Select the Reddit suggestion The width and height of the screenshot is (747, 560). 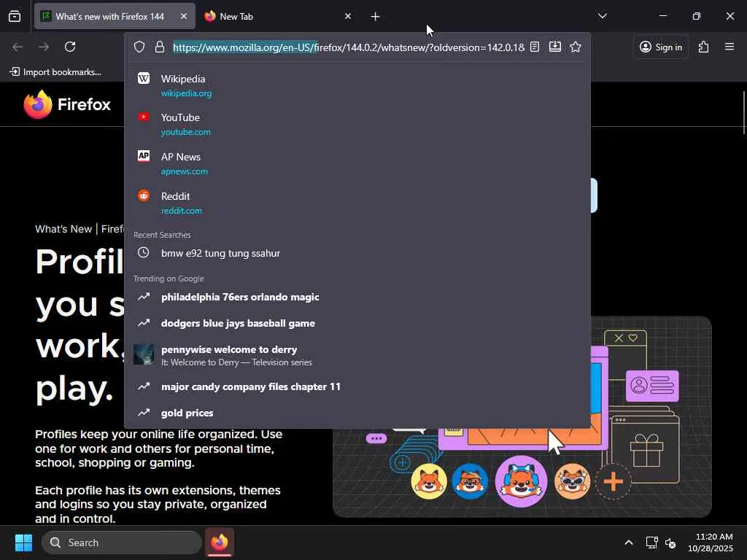point(357,203)
